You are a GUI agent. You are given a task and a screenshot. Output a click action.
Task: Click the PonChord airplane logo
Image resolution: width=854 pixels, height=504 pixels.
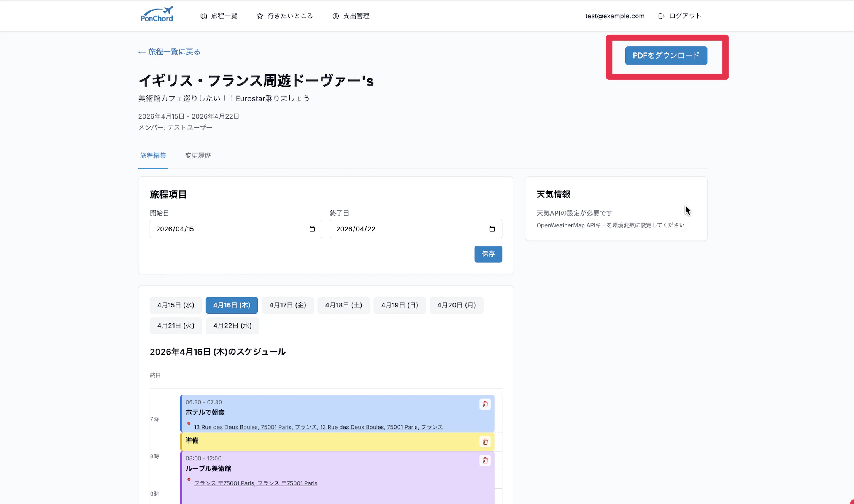click(157, 15)
